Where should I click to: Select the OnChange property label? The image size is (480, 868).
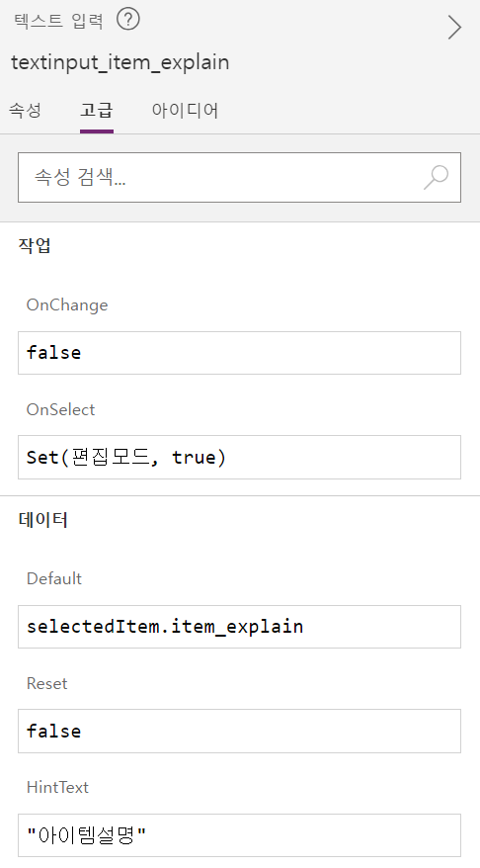pyautogui.click(x=67, y=305)
